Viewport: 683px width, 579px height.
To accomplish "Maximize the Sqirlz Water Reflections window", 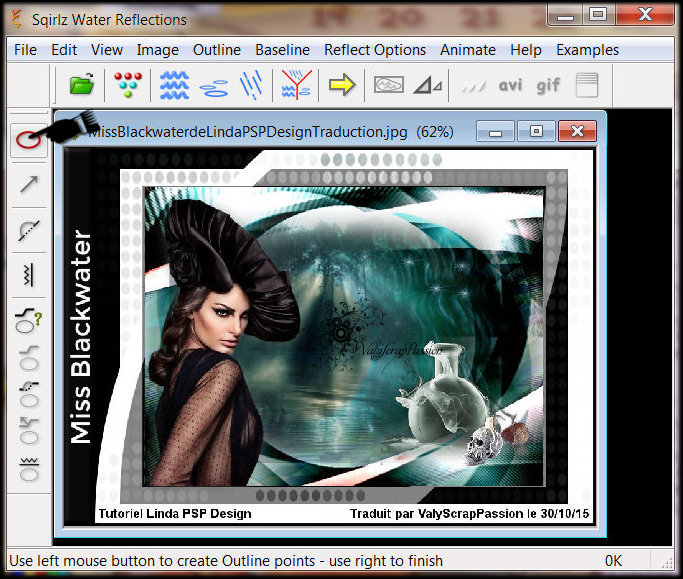I will tap(598, 15).
